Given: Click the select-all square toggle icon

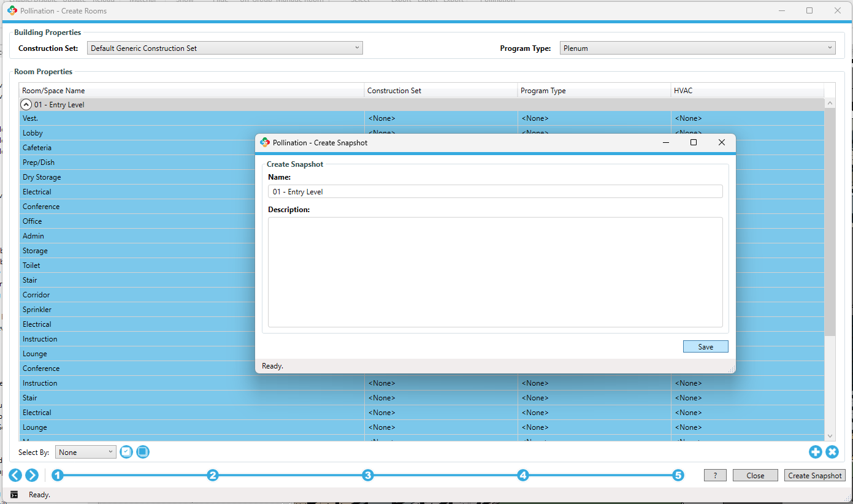Looking at the screenshot, I should pyautogui.click(x=143, y=452).
